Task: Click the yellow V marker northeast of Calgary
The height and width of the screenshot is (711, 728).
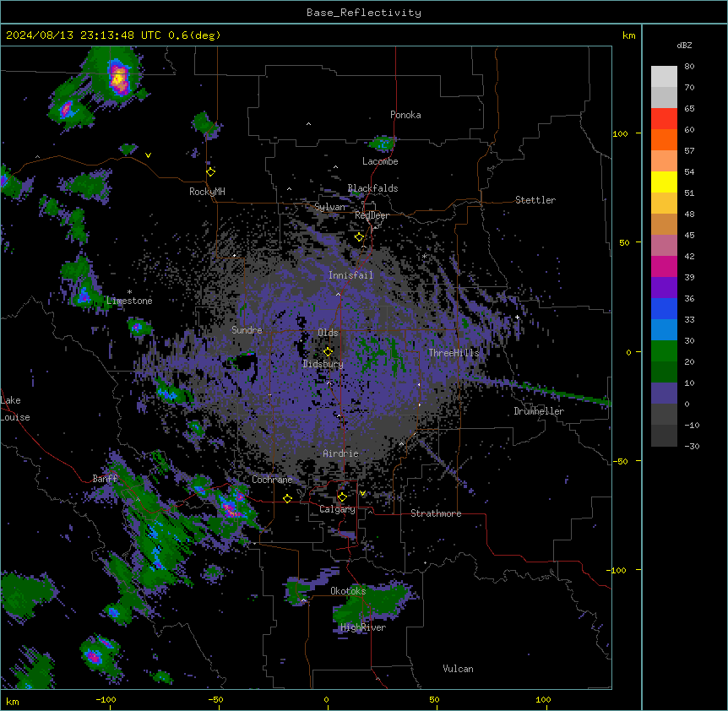Action: (x=362, y=493)
